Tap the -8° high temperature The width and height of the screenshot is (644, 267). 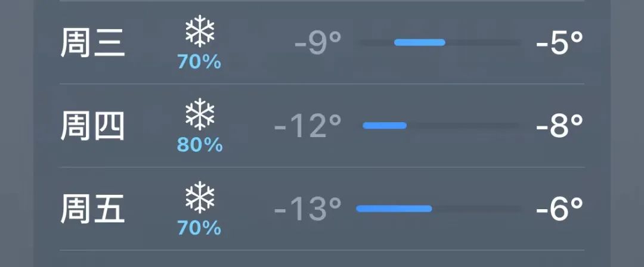point(559,126)
